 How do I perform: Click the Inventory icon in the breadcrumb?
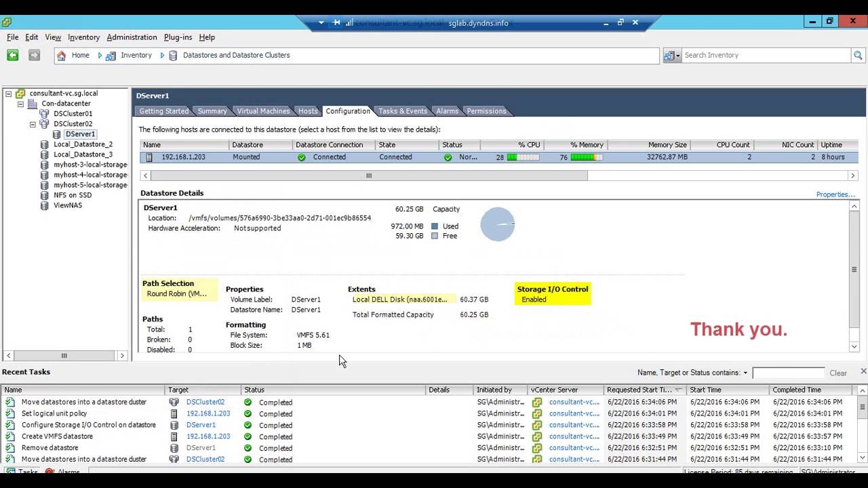point(111,56)
